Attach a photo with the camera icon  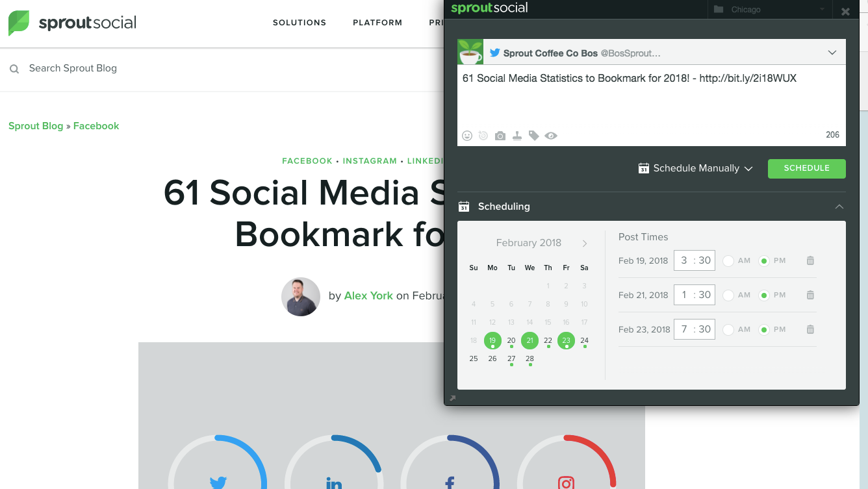point(500,136)
